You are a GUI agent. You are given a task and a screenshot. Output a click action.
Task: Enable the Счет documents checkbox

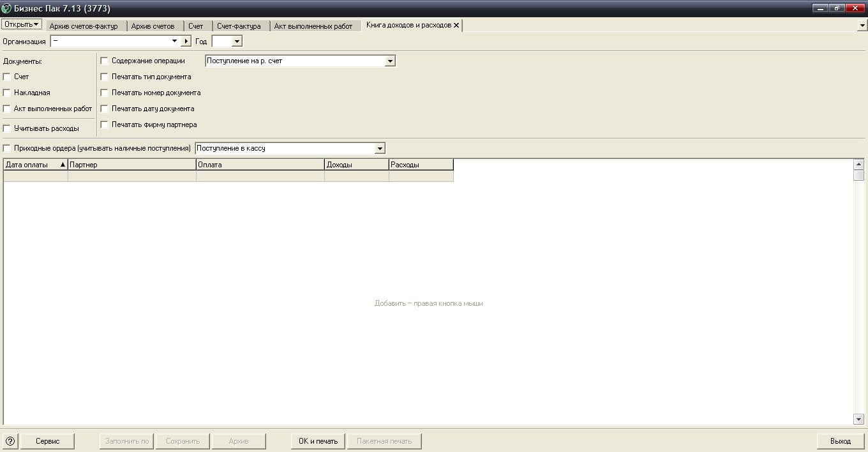7,77
